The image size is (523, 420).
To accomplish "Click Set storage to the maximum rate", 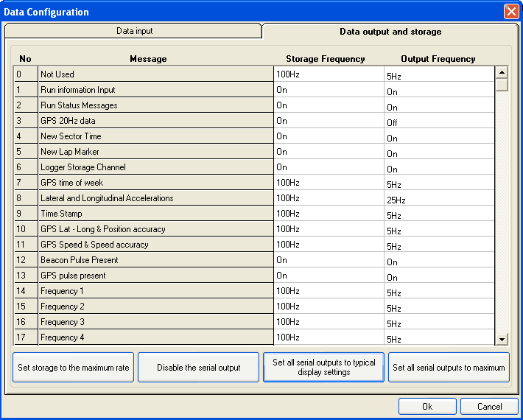I will 74,368.
